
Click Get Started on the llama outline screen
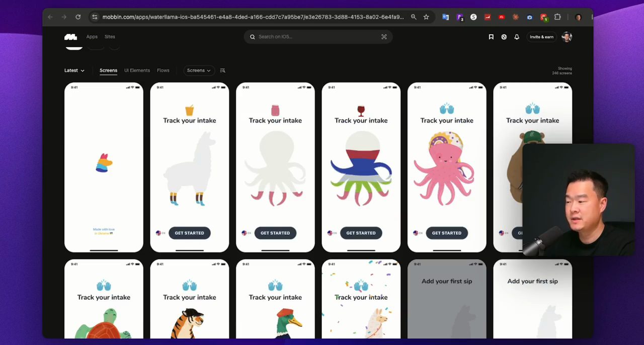[x=190, y=233]
